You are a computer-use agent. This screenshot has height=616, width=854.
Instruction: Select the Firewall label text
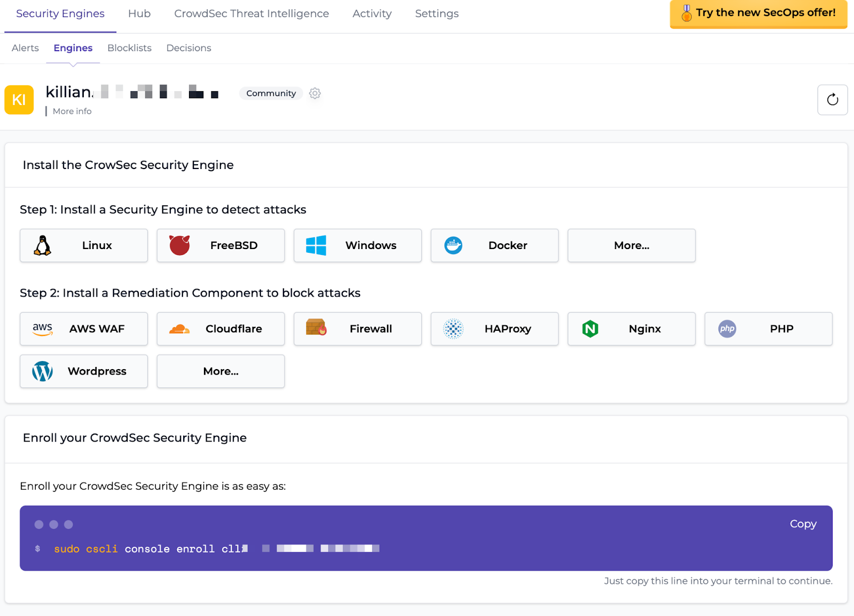(371, 329)
